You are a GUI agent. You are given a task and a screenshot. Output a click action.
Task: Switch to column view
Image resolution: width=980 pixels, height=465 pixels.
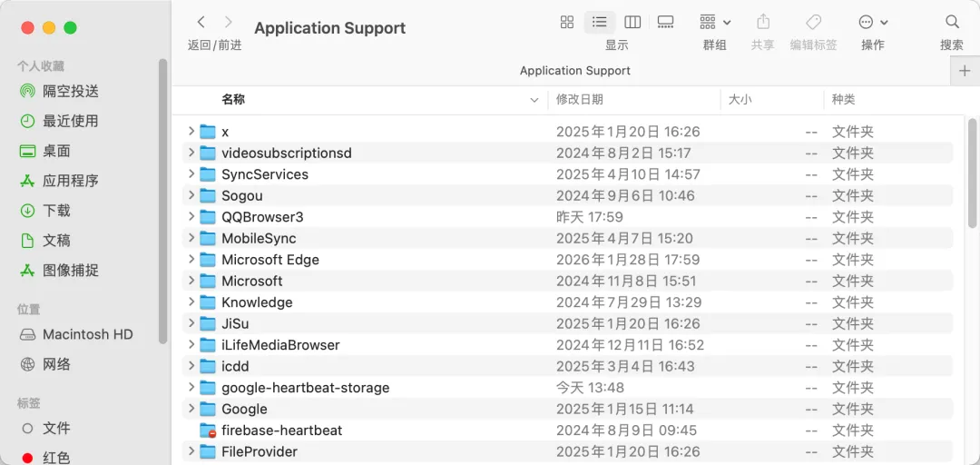[x=633, y=22]
